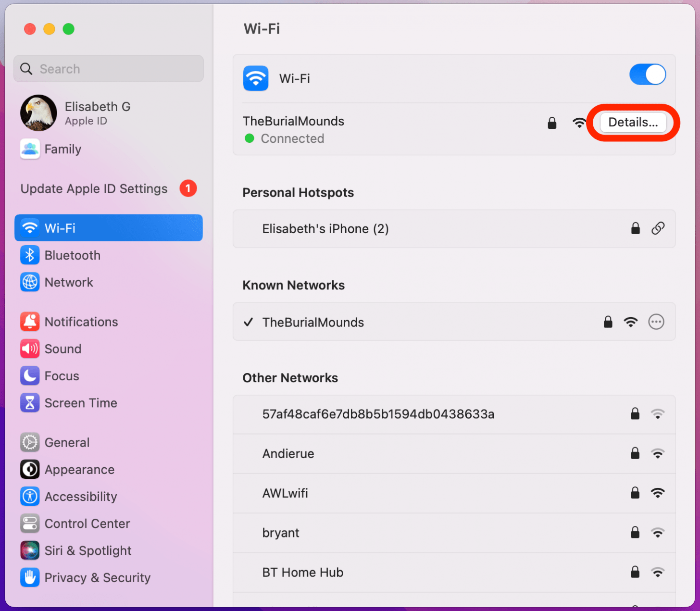Open Details for TheBurialMounds network
Image resolution: width=700 pixels, height=611 pixels.
[x=633, y=123]
